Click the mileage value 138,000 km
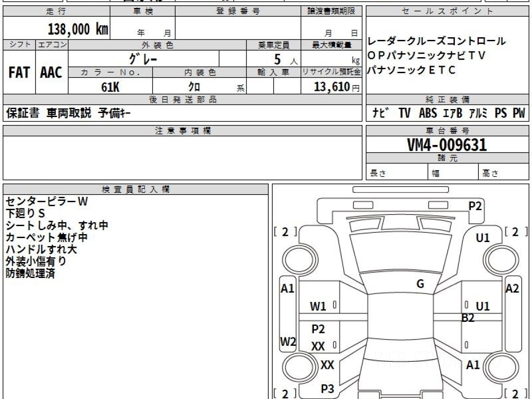The height and width of the screenshot is (399, 532). coord(78,29)
